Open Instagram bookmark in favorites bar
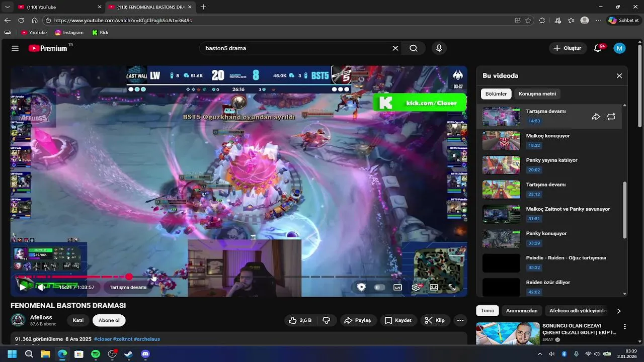Viewport: 644px width, 362px height. pyautogui.click(x=69, y=33)
